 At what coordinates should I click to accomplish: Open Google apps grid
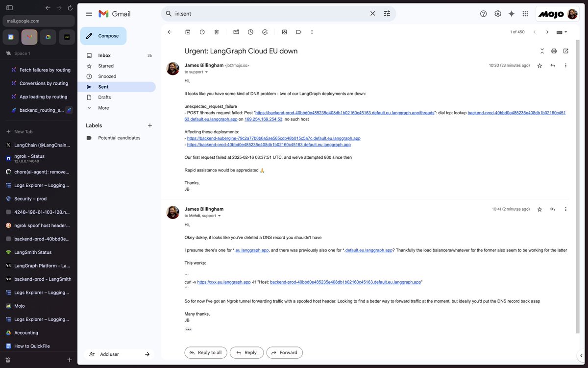pos(525,14)
